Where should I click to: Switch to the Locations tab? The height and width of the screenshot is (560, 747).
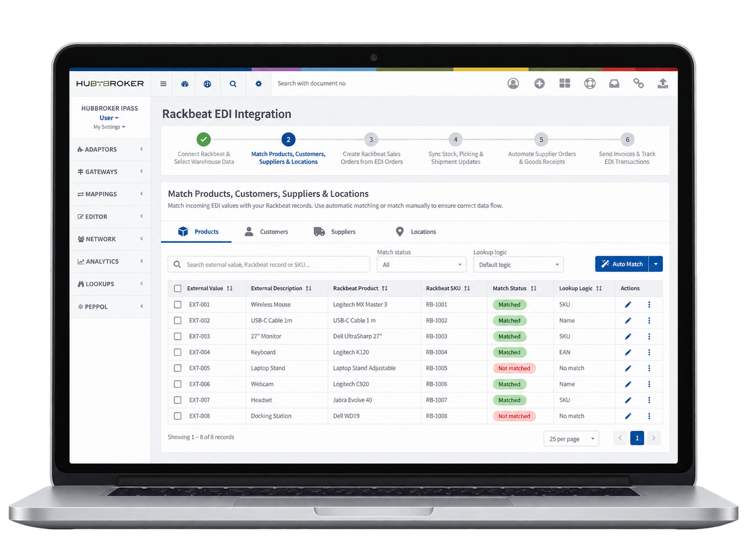click(415, 232)
